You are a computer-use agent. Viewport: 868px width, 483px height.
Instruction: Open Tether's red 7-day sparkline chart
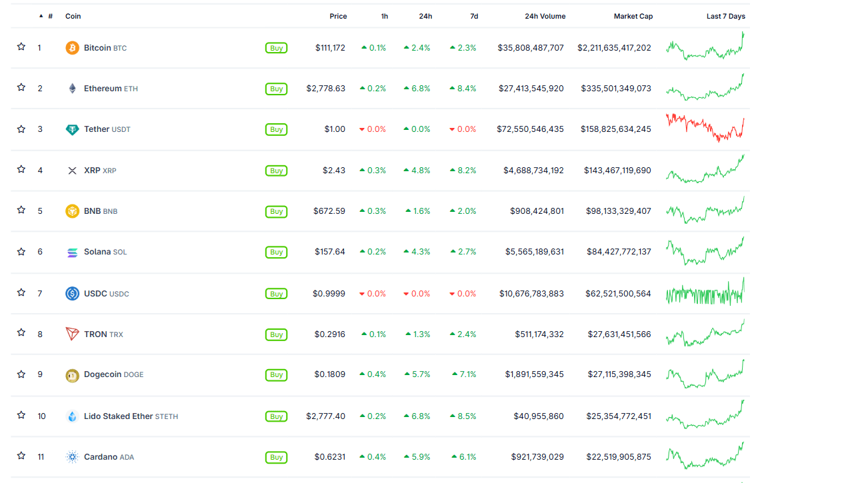pyautogui.click(x=705, y=127)
